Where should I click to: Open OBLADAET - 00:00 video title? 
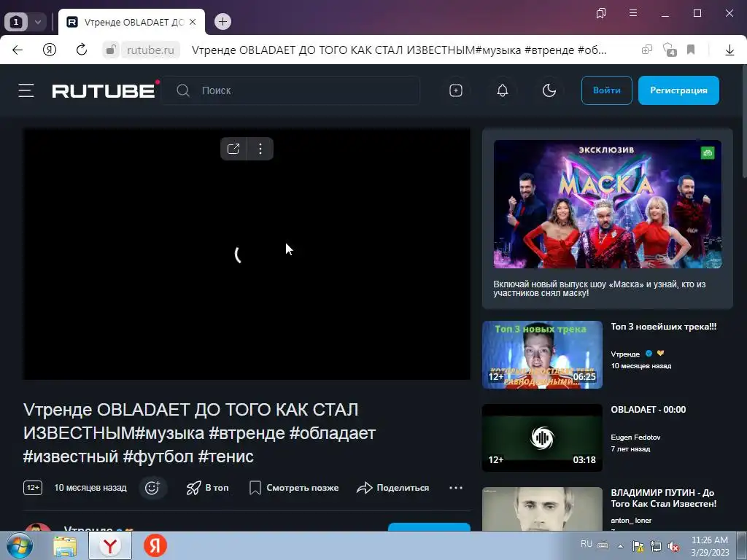649,410
